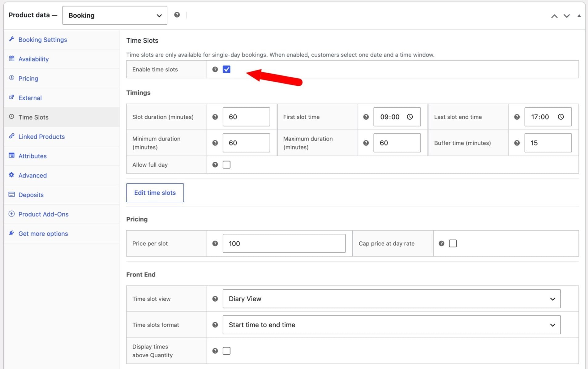Image resolution: width=588 pixels, height=369 pixels.
Task: Click clock icon in First slot time field
Action: tap(410, 117)
